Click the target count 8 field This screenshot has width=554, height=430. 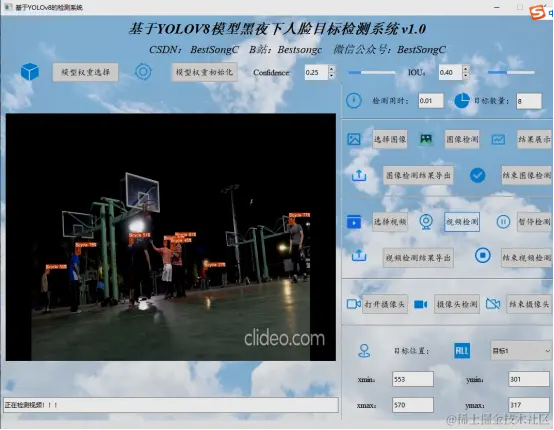(529, 101)
